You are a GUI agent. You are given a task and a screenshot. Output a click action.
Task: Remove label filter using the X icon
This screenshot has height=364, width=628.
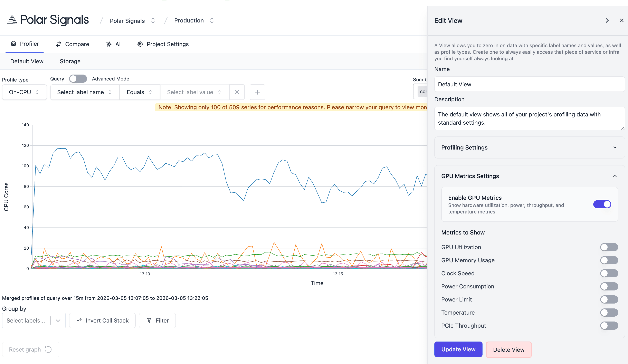click(x=237, y=92)
